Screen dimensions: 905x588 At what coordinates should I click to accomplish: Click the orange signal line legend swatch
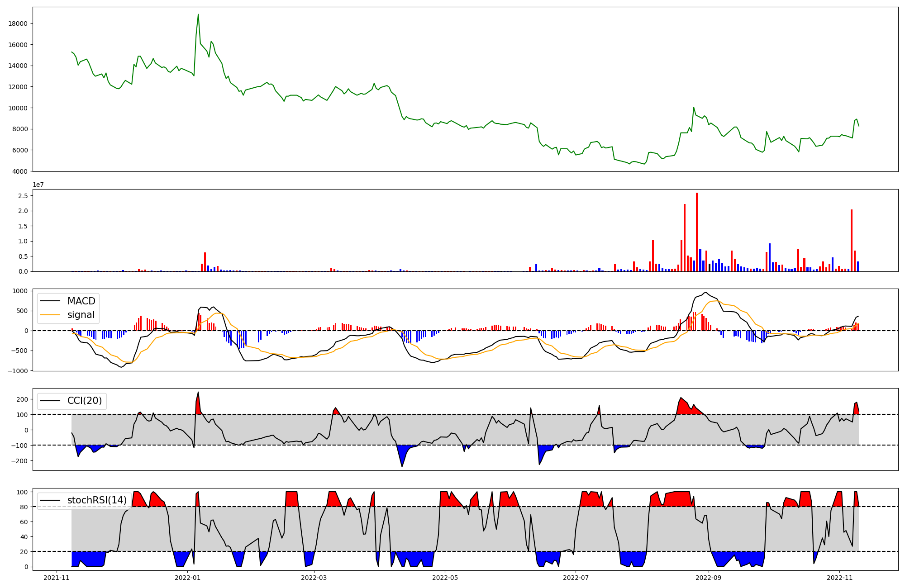pos(50,315)
